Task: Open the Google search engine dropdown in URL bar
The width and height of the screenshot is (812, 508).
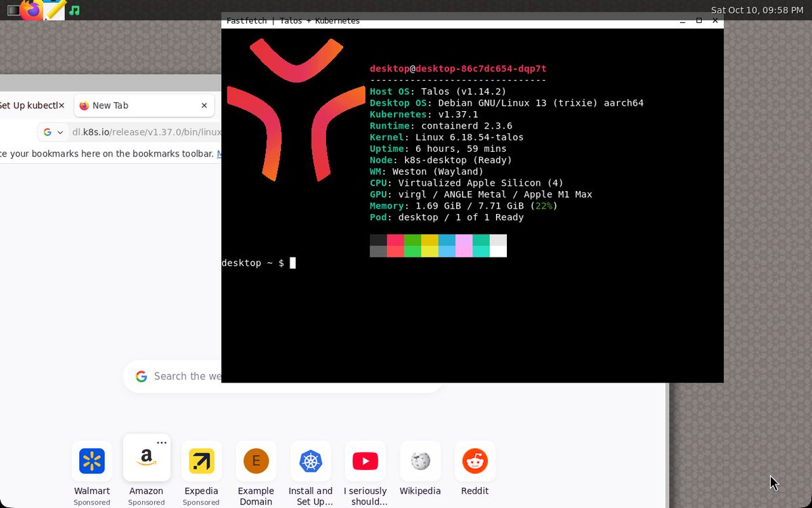Action: (53, 132)
